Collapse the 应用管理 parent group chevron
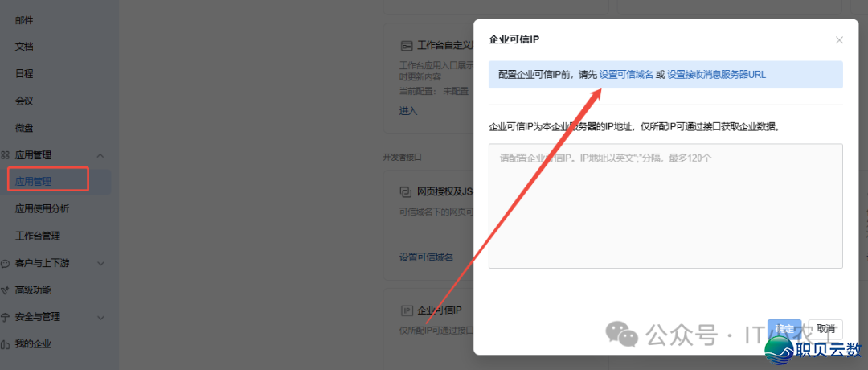Screen dimensions: 868x370 pyautogui.click(x=100, y=156)
